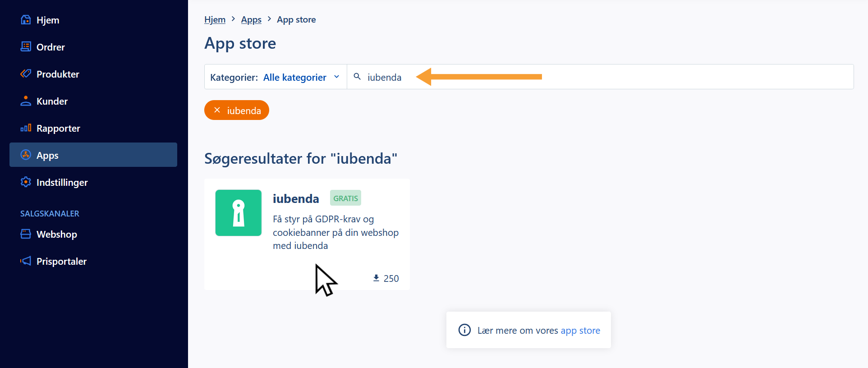The image size is (868, 368).
Task: Click the Webshop storefront icon
Action: (26, 234)
